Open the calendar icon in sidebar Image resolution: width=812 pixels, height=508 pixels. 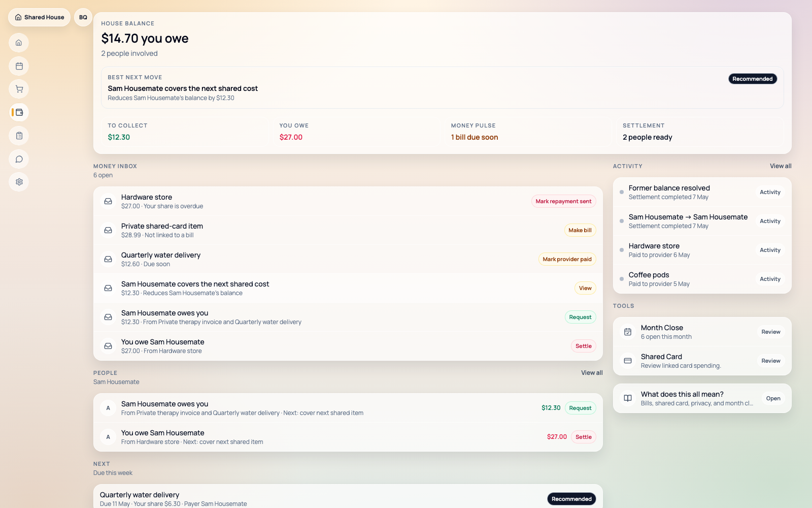[x=19, y=66]
